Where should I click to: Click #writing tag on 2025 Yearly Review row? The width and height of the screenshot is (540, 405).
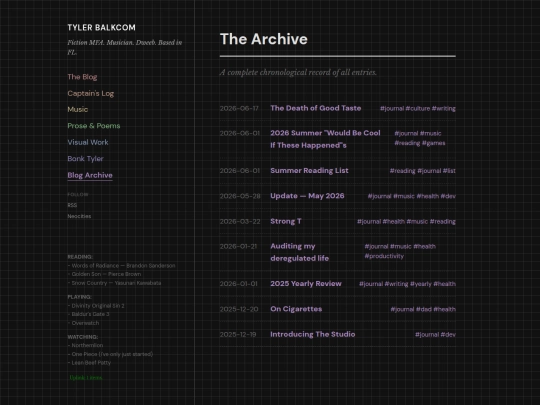pos(396,284)
